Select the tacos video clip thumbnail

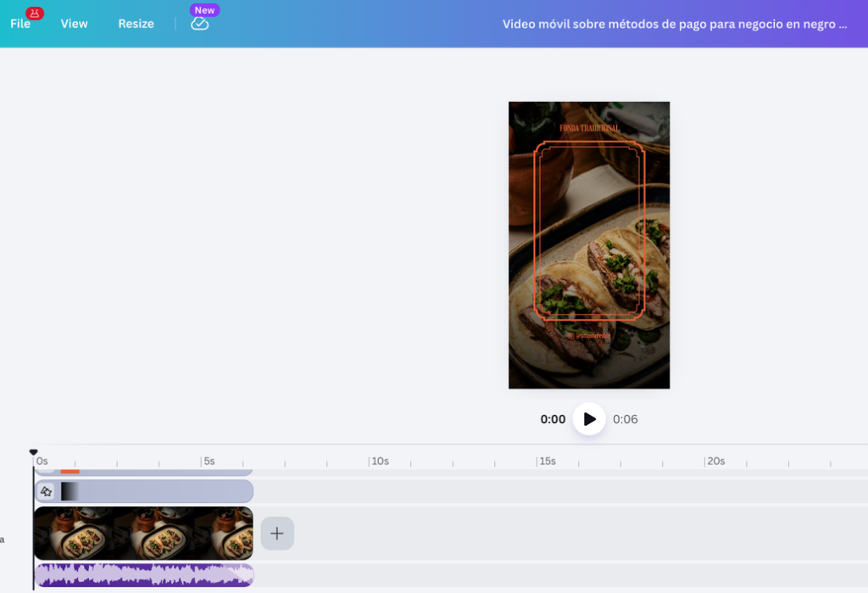tap(142, 533)
